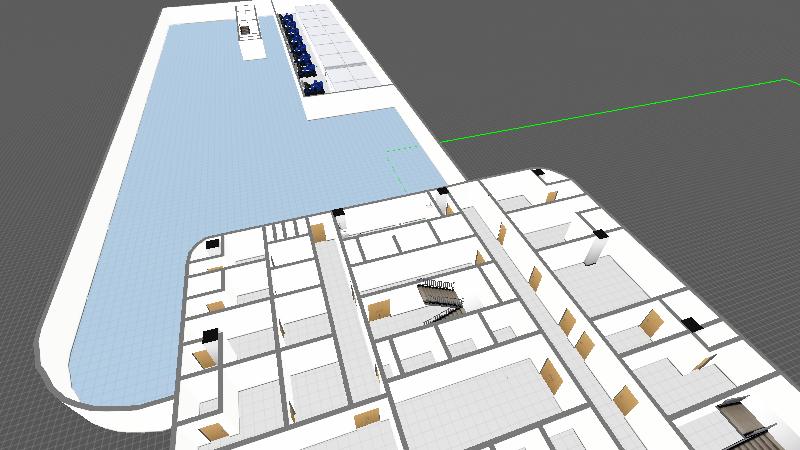The image size is (800, 450).
Task: Click the dark grid background at top right
Action: click(x=650, y=40)
